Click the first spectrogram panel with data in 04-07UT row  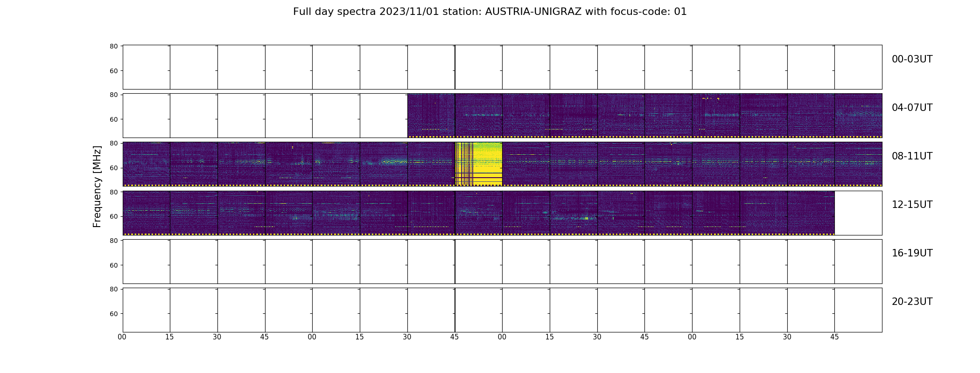click(x=431, y=116)
